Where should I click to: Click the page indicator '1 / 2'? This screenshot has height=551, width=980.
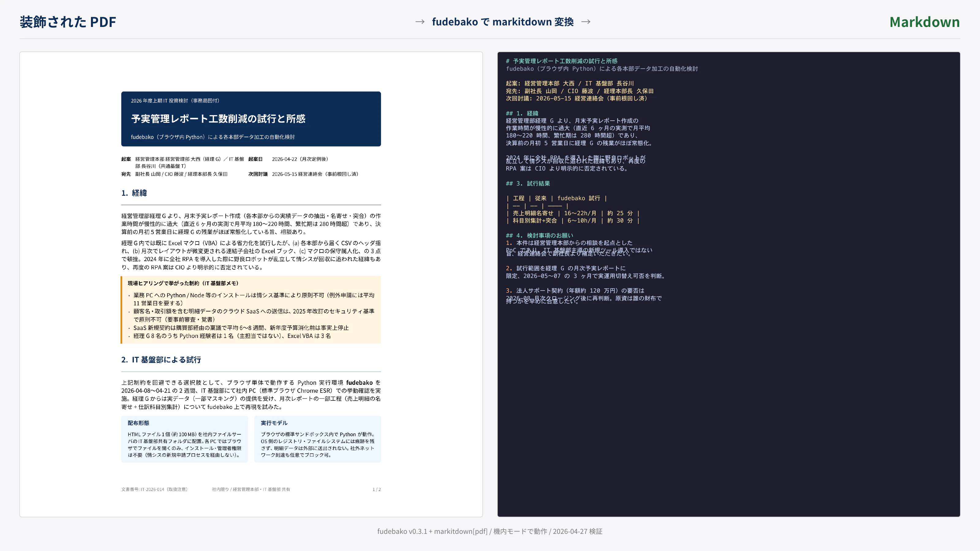click(377, 489)
